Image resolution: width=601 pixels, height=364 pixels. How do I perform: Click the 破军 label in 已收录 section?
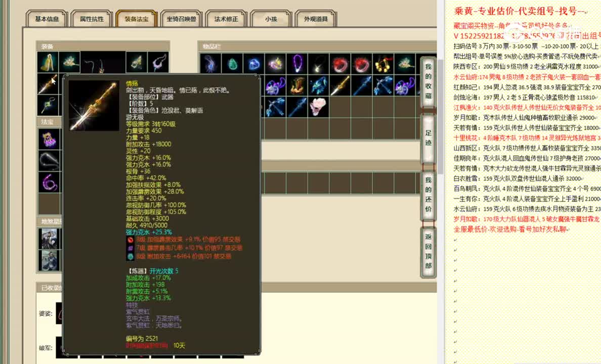coord(46,348)
